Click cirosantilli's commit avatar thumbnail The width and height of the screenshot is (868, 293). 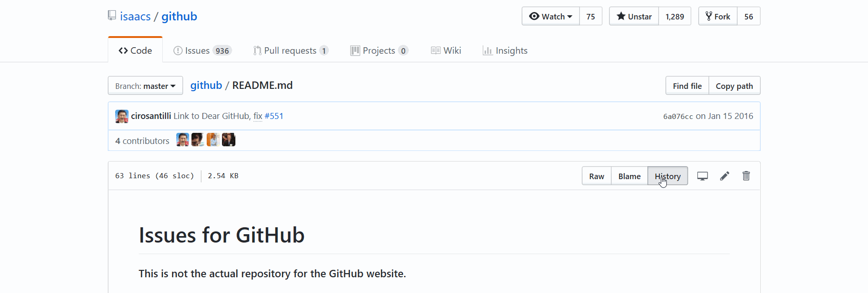click(122, 116)
